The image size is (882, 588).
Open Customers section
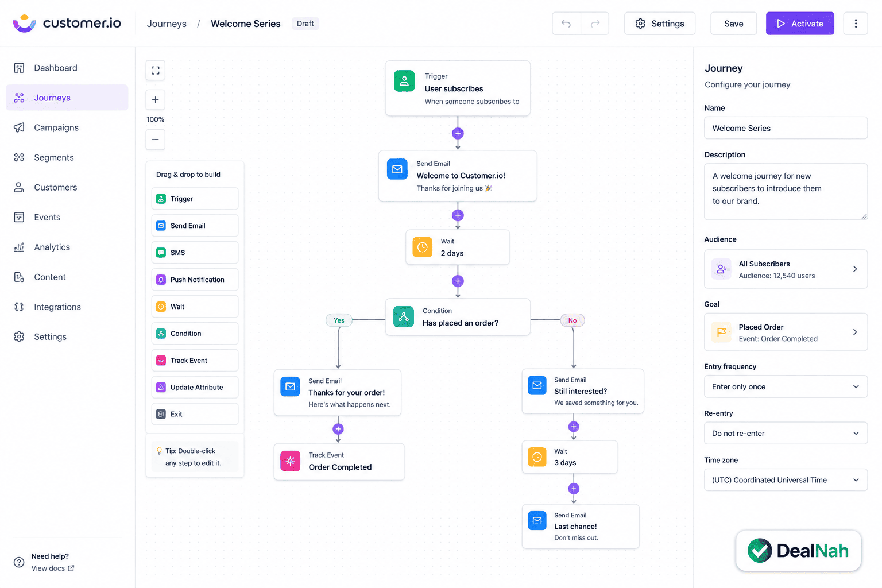pos(67,187)
